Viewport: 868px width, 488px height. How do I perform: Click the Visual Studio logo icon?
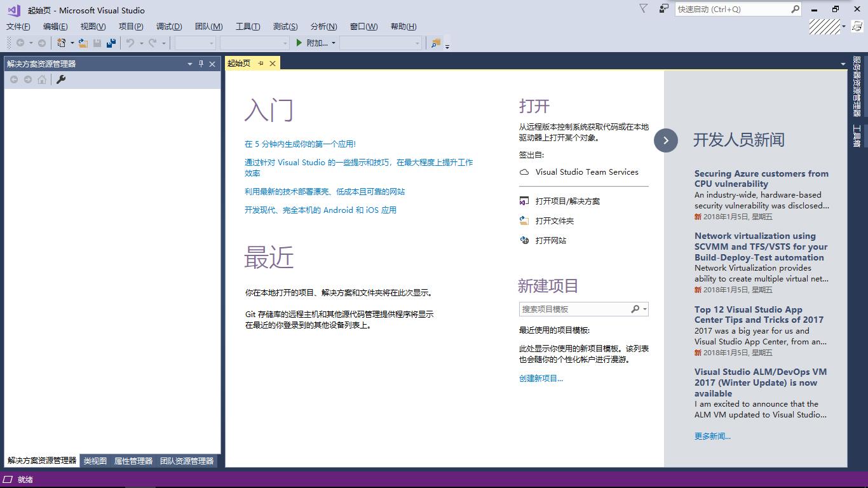coord(14,10)
